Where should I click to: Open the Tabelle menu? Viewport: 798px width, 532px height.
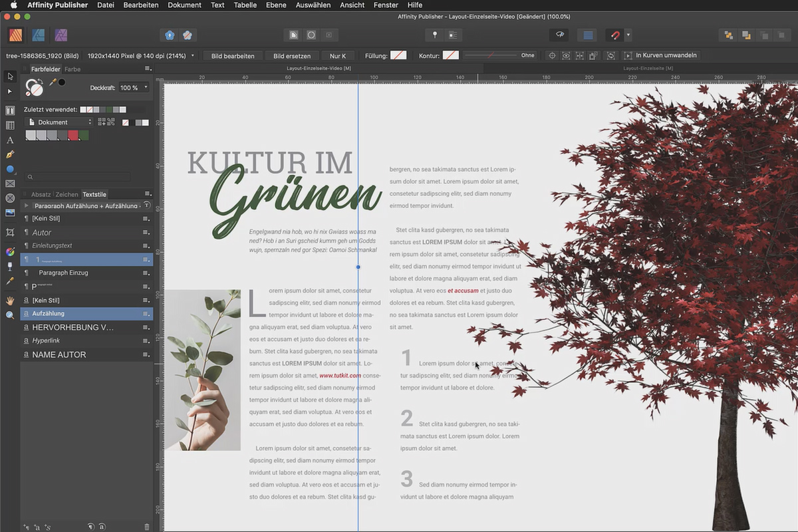[x=245, y=5]
